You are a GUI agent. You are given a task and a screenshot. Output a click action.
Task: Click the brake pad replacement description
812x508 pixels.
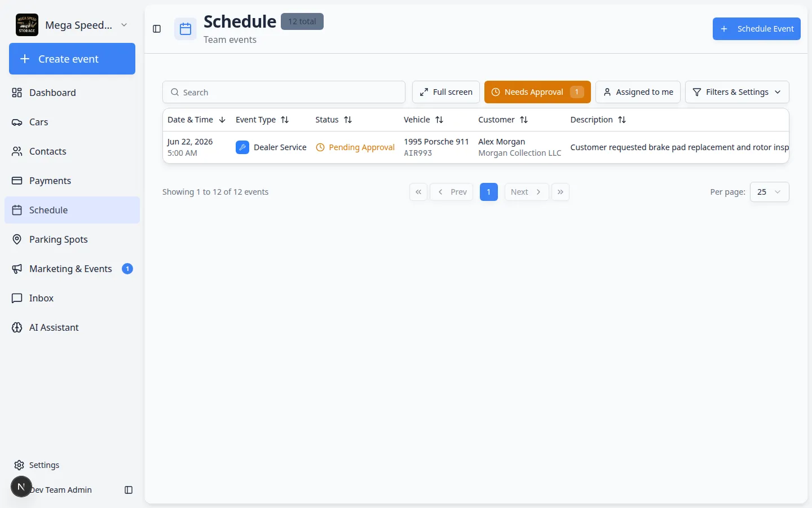679,147
